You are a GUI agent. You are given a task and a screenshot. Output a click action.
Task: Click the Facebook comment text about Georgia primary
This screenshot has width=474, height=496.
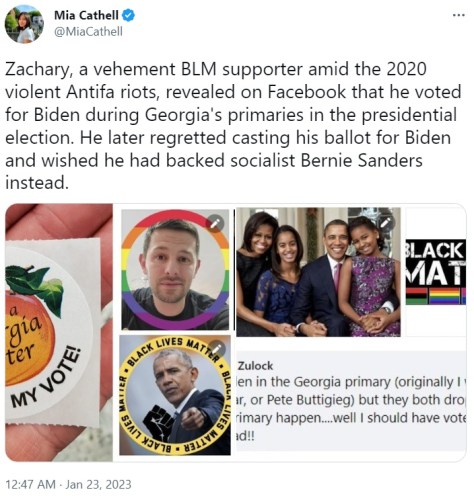click(351, 409)
